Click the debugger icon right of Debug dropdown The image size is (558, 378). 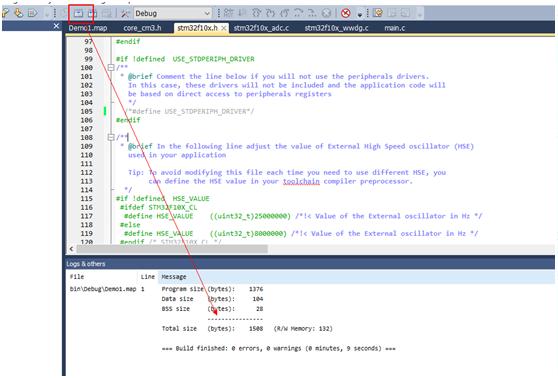(x=228, y=13)
